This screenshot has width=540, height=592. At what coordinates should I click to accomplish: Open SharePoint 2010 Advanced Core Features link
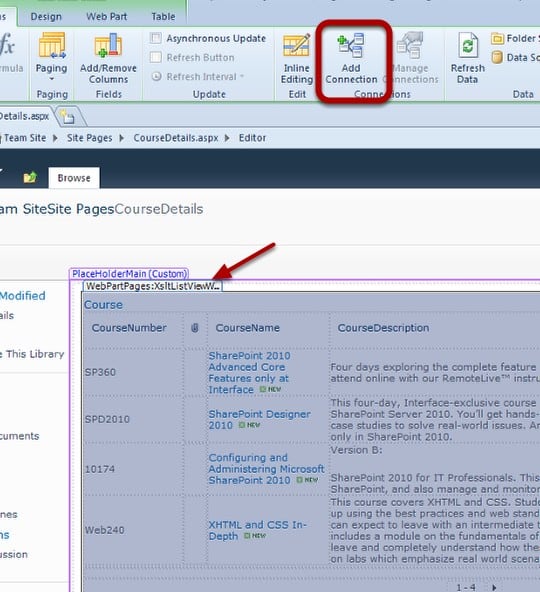pos(249,372)
